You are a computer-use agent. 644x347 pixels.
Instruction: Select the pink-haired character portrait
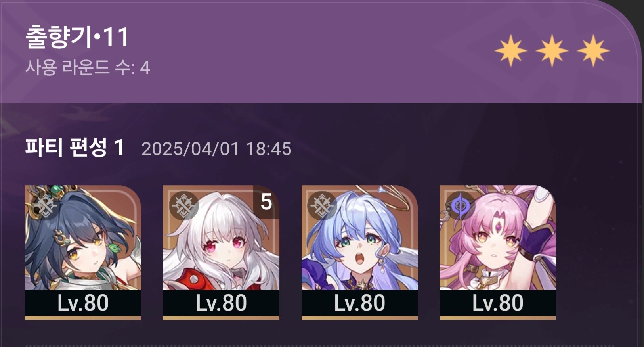pos(498,238)
